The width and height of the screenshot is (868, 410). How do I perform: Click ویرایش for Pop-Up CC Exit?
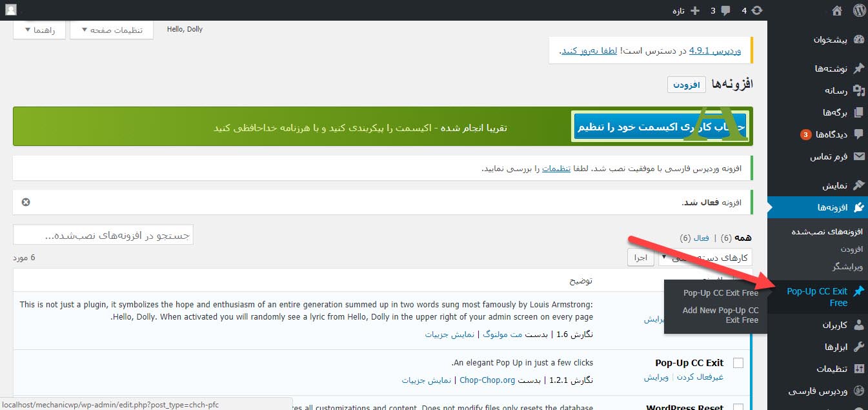pyautogui.click(x=658, y=377)
